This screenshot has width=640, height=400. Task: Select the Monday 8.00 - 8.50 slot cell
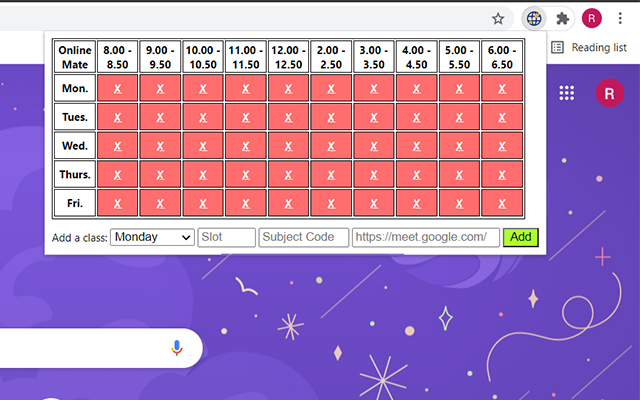118,88
